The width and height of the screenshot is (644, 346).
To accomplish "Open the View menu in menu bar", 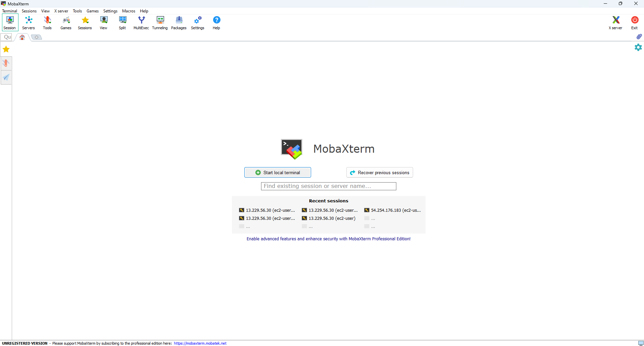I will (x=45, y=11).
